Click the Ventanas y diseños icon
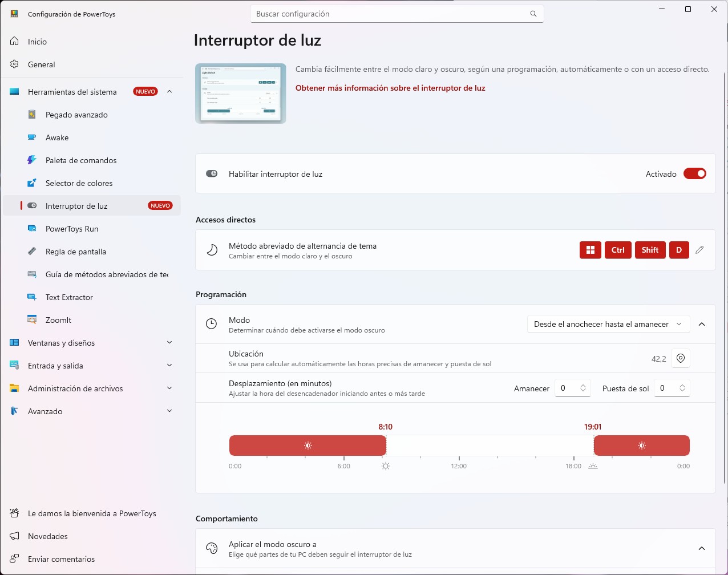 pos(15,343)
